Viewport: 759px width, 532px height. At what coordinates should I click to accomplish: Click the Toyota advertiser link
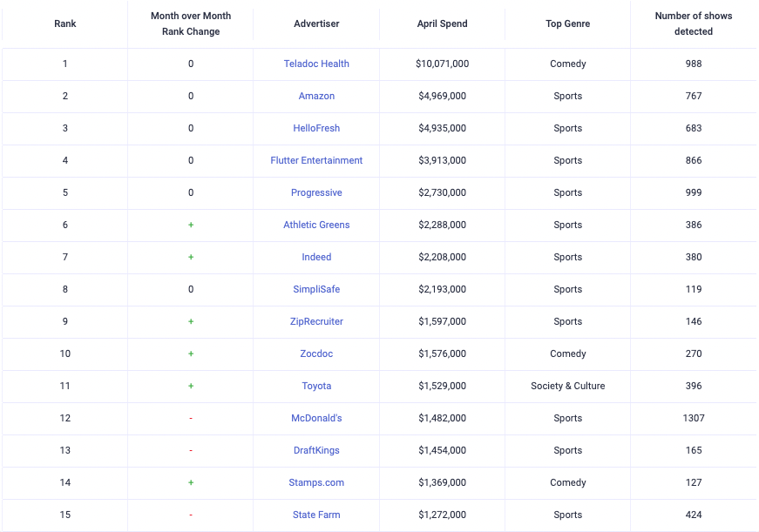[x=316, y=386]
